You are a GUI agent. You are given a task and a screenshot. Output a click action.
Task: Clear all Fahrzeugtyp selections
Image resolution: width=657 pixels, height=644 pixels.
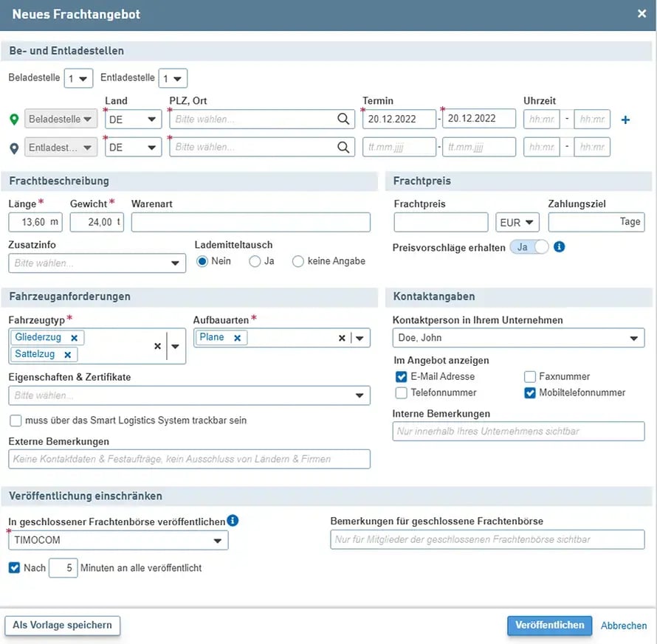157,346
